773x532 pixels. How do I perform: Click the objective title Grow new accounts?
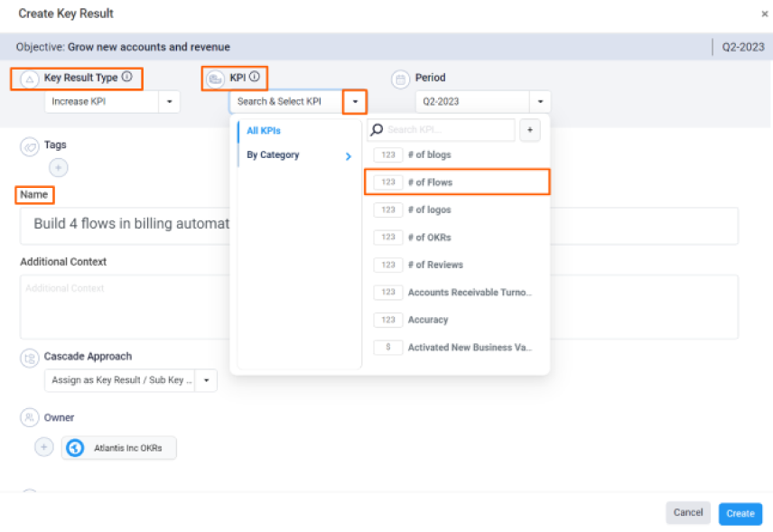click(148, 47)
